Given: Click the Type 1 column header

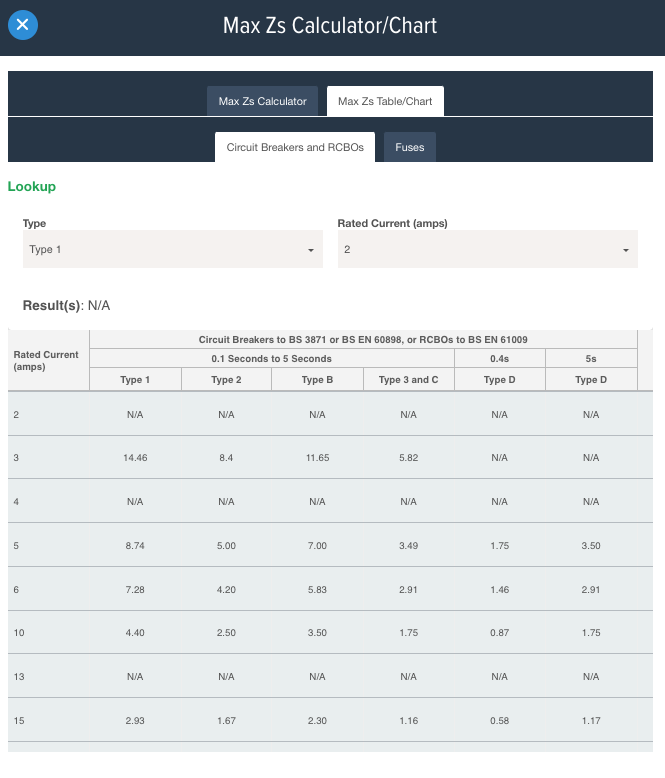Looking at the screenshot, I should (135, 380).
